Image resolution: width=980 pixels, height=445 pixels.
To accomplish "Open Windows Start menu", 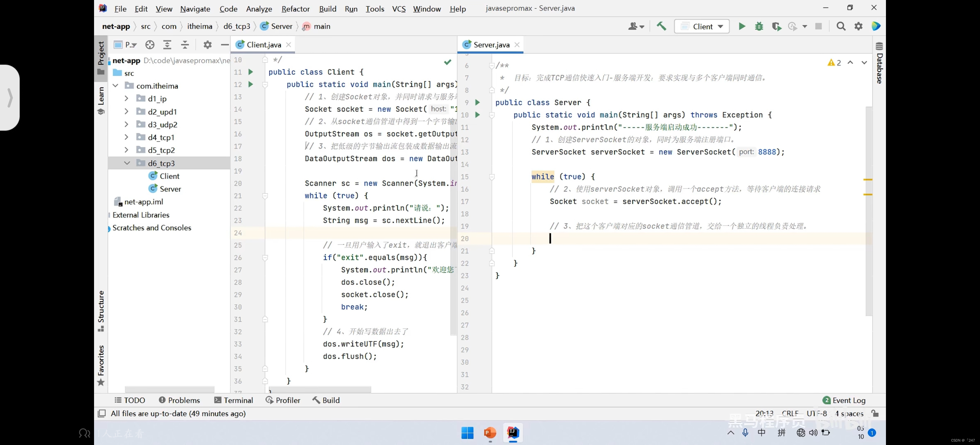I will point(467,432).
